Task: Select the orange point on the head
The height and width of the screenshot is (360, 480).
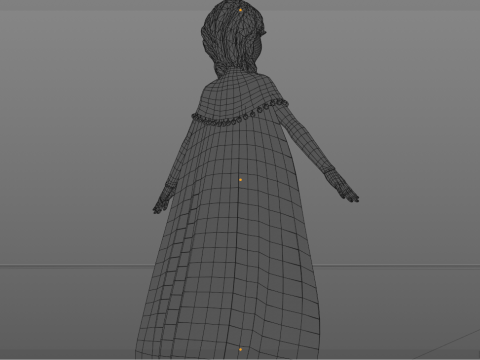Action: pyautogui.click(x=240, y=10)
